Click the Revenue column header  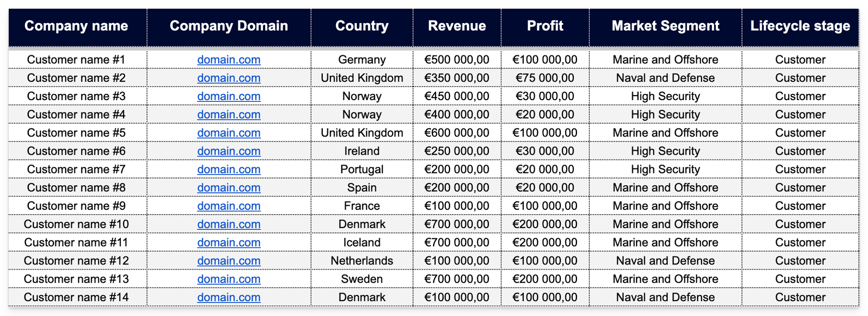coord(457,26)
